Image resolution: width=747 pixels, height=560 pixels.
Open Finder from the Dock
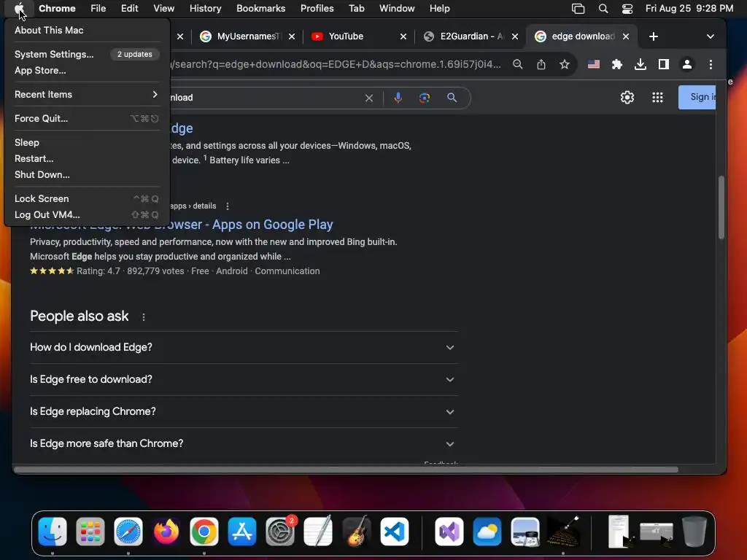tap(53, 532)
